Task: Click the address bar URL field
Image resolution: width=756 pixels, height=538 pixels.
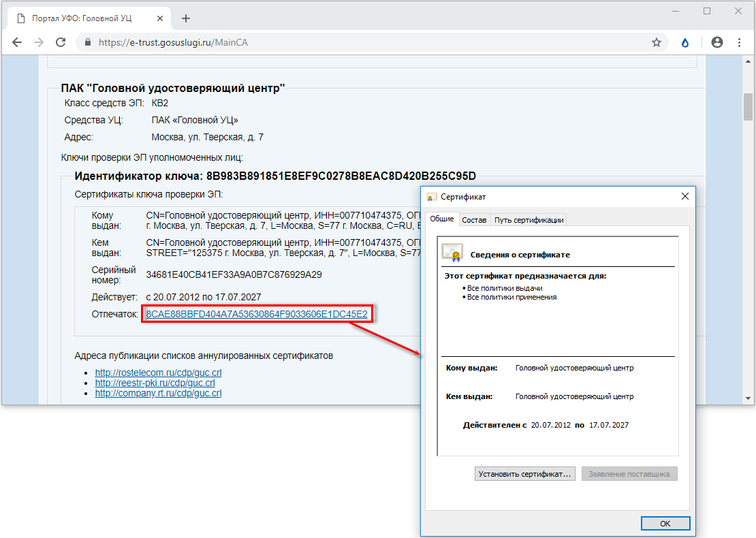Action: 371,42
